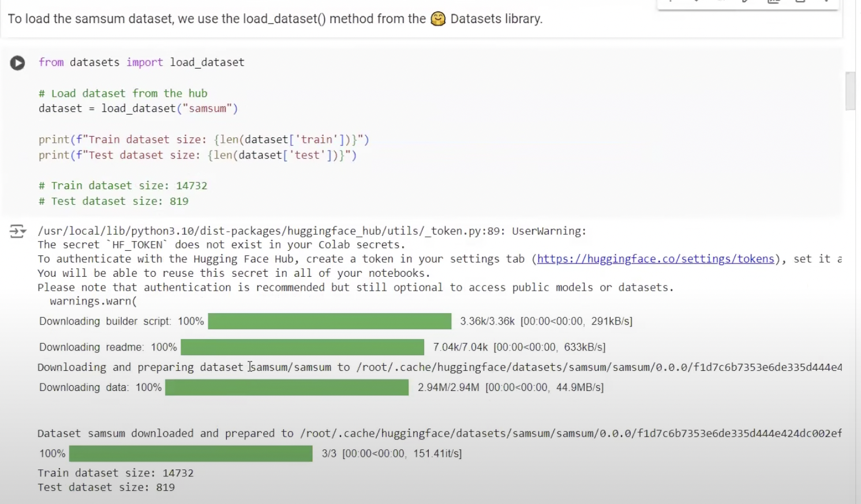Place cursor in the datasets import line

click(x=141, y=62)
